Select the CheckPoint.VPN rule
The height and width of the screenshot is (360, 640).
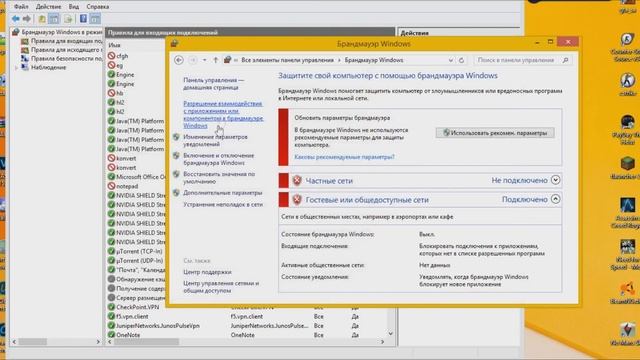pyautogui.click(x=133, y=307)
